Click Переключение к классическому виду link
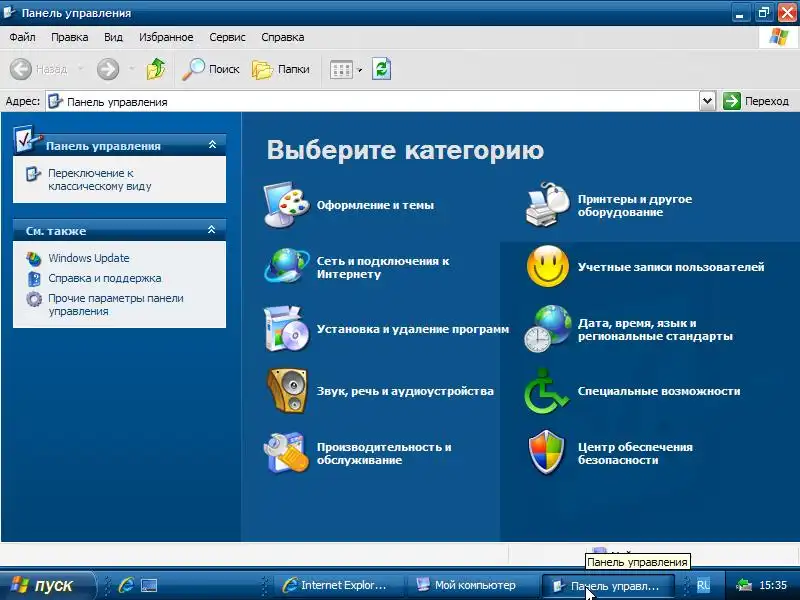Image resolution: width=800 pixels, height=600 pixels. pos(99,180)
